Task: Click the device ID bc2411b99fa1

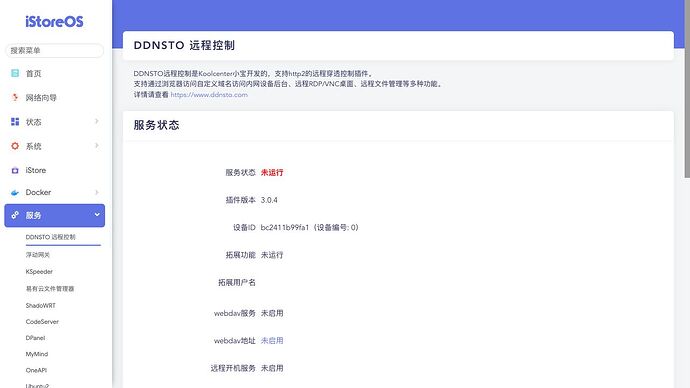Action: [x=285, y=227]
